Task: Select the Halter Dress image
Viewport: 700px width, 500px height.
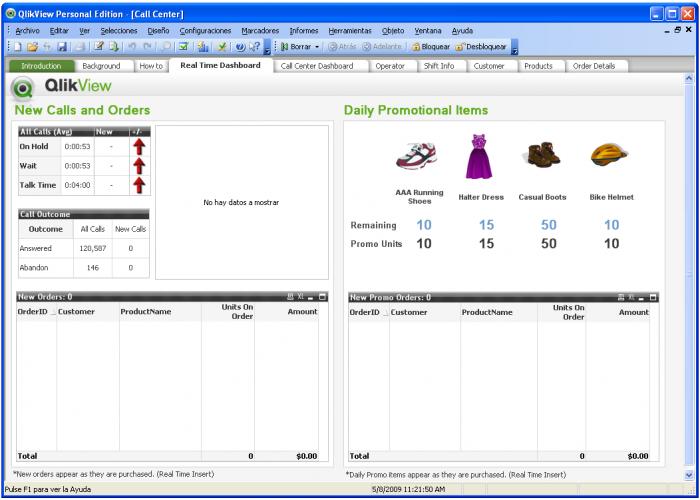Action: pos(479,156)
